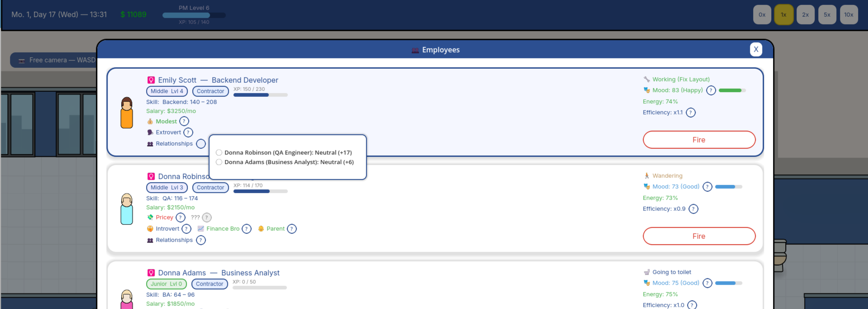Click the Finance Bro trait help icon
The height and width of the screenshot is (309, 868).
point(247,229)
